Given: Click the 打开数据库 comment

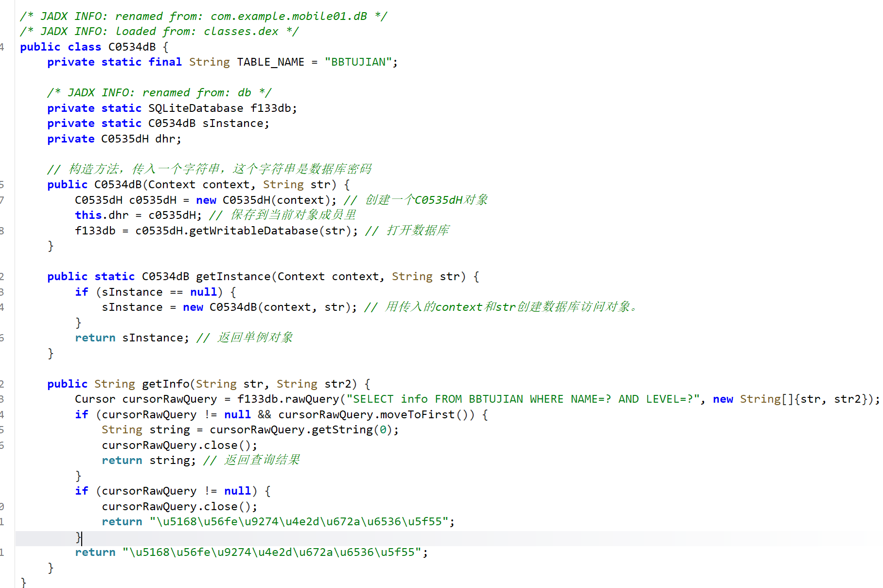Looking at the screenshot, I should tap(407, 231).
